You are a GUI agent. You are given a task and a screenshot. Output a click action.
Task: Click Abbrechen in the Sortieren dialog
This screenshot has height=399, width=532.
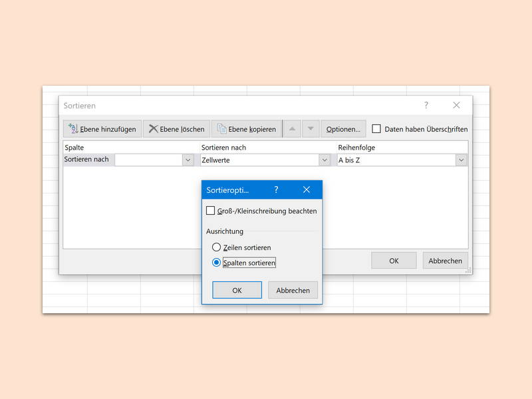click(x=445, y=261)
